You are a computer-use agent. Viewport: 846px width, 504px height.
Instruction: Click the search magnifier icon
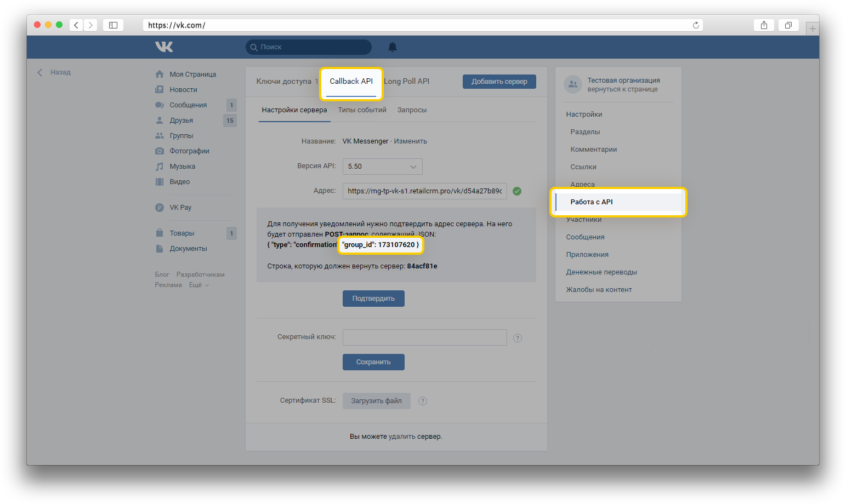[x=254, y=47]
